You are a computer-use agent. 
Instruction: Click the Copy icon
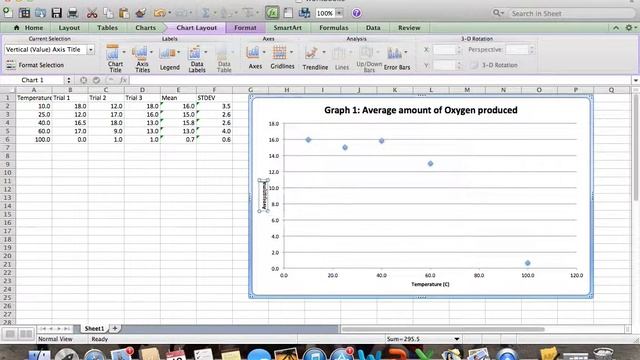click(108, 13)
